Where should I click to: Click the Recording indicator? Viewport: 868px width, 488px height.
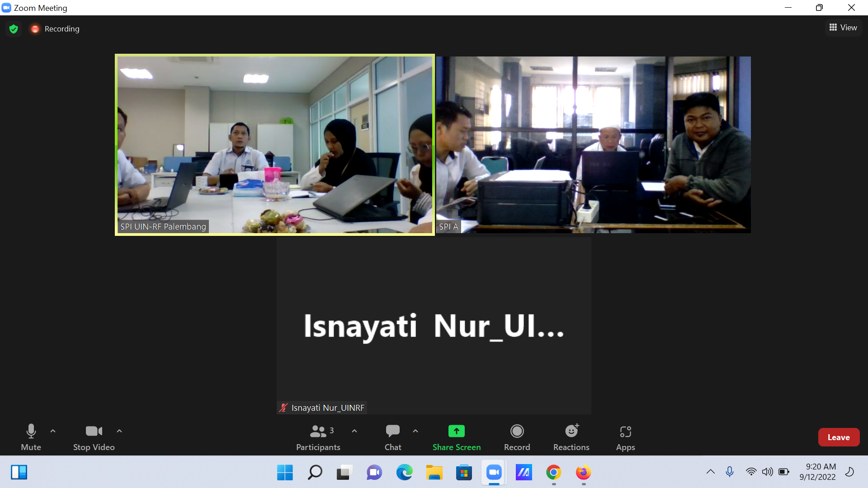pos(55,29)
